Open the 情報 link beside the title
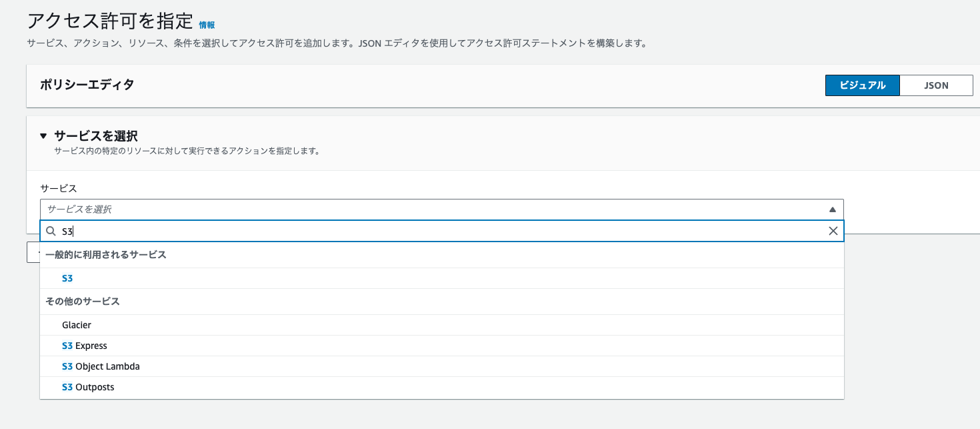 click(207, 25)
